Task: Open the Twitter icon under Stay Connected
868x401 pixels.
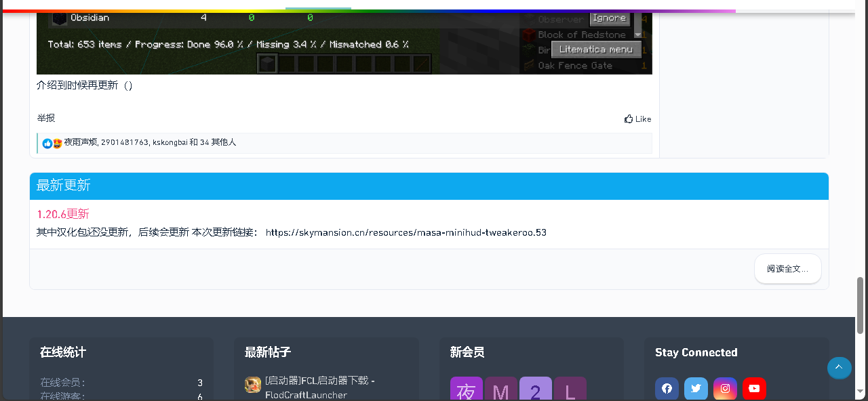Action: 696,388
